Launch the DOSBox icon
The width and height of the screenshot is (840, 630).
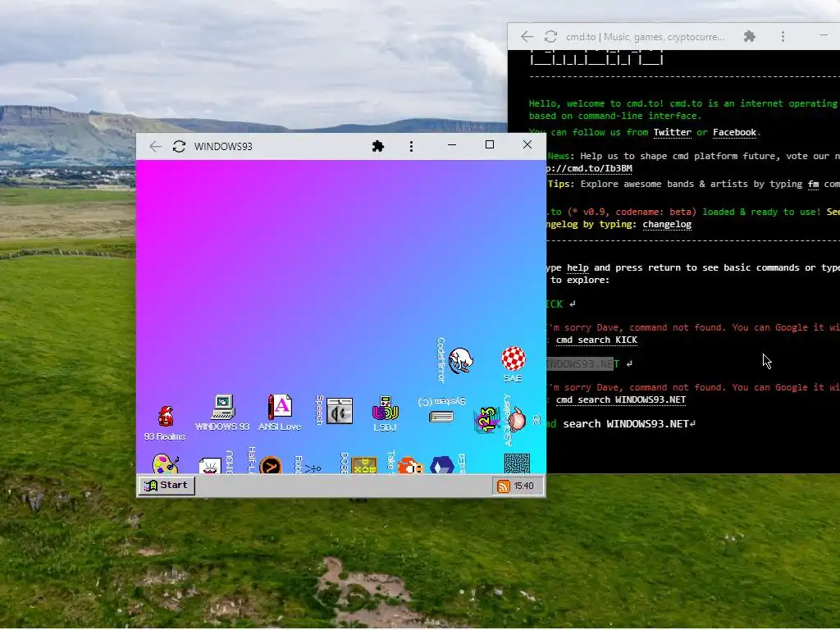click(364, 465)
